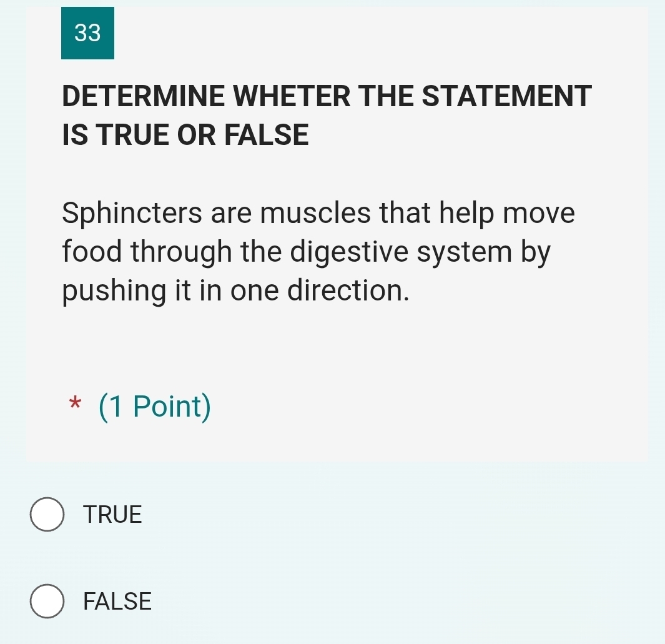
Task: Click the teal question number 33 badge
Action: pos(87,32)
